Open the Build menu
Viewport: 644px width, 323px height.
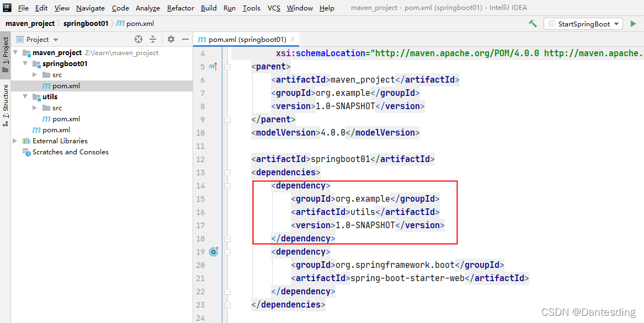[x=209, y=8]
